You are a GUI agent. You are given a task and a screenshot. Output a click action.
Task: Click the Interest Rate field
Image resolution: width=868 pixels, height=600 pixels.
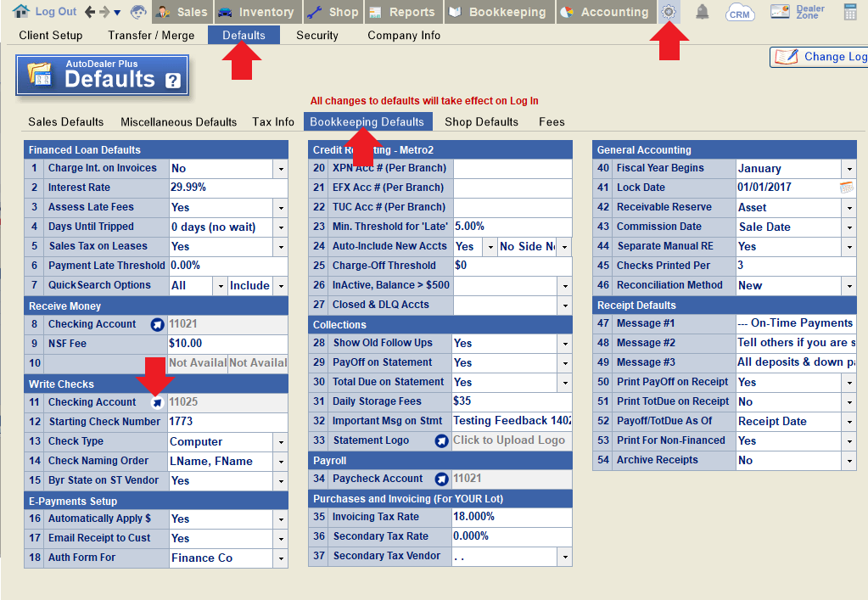click(228, 188)
